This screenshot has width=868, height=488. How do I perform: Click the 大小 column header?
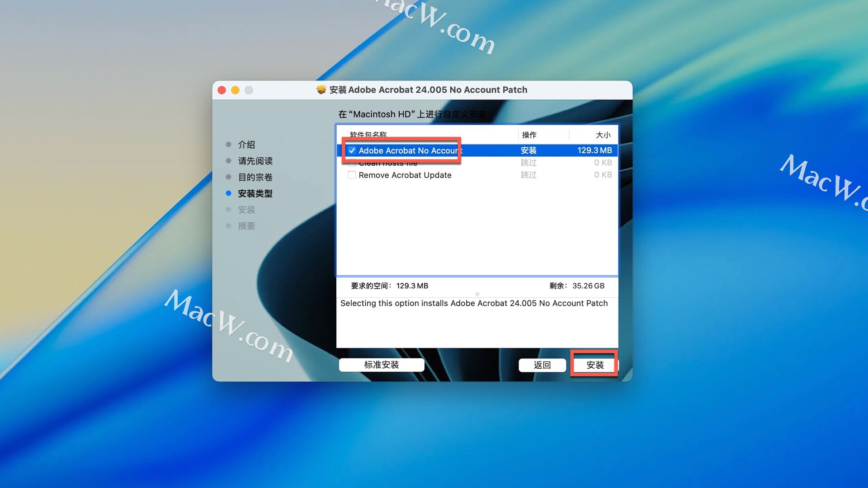603,135
